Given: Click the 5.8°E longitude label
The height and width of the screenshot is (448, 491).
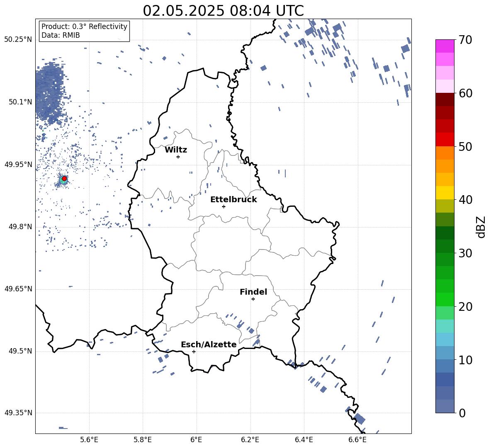Looking at the screenshot, I should [x=143, y=440].
